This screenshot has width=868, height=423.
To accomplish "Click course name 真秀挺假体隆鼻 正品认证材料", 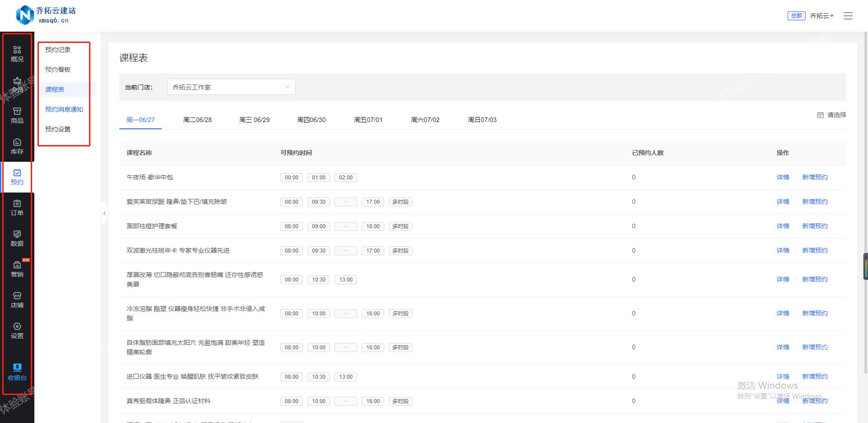I will (x=169, y=401).
